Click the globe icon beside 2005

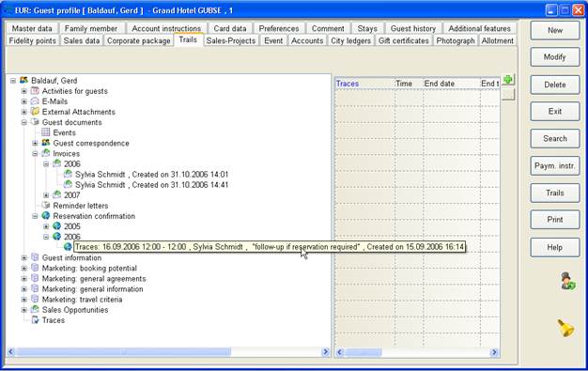pos(56,226)
